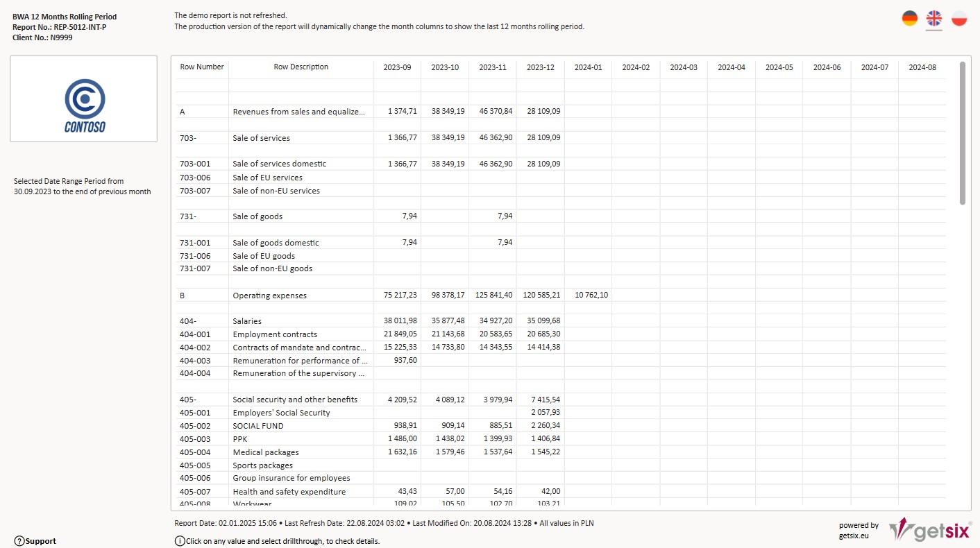
Task: Select Sale of non-EU services row
Action: 276,191
